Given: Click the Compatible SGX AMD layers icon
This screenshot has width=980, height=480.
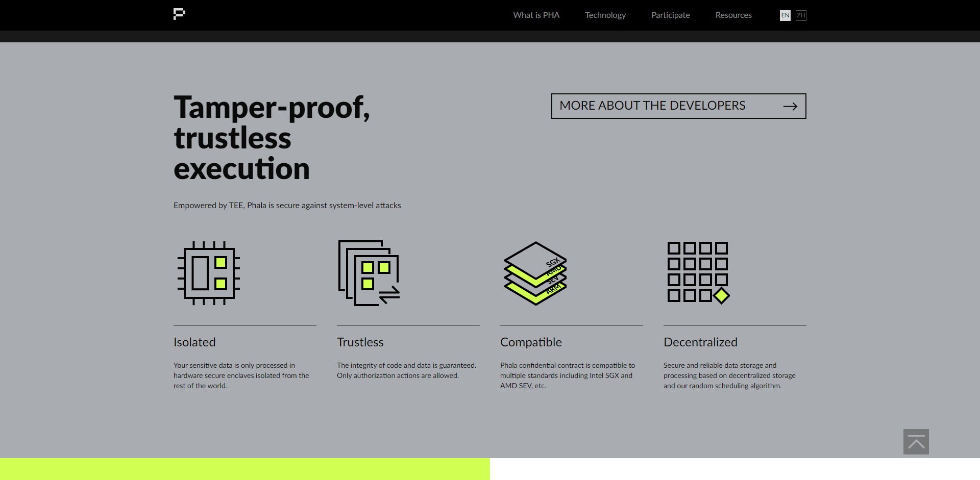Looking at the screenshot, I should (x=535, y=273).
